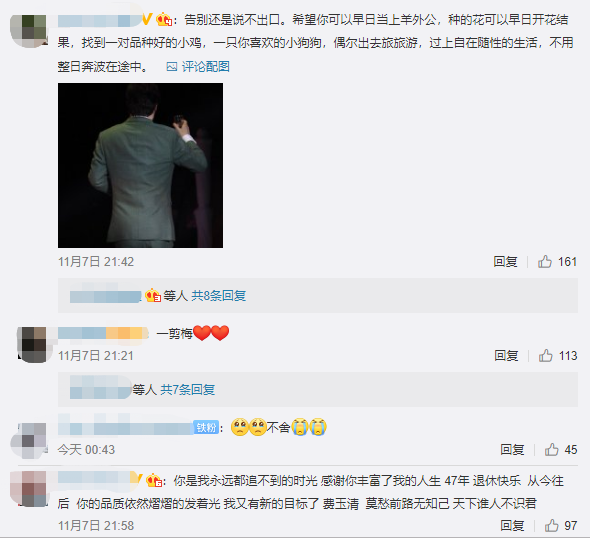Click the crown membership badge in first comment

click(164, 19)
